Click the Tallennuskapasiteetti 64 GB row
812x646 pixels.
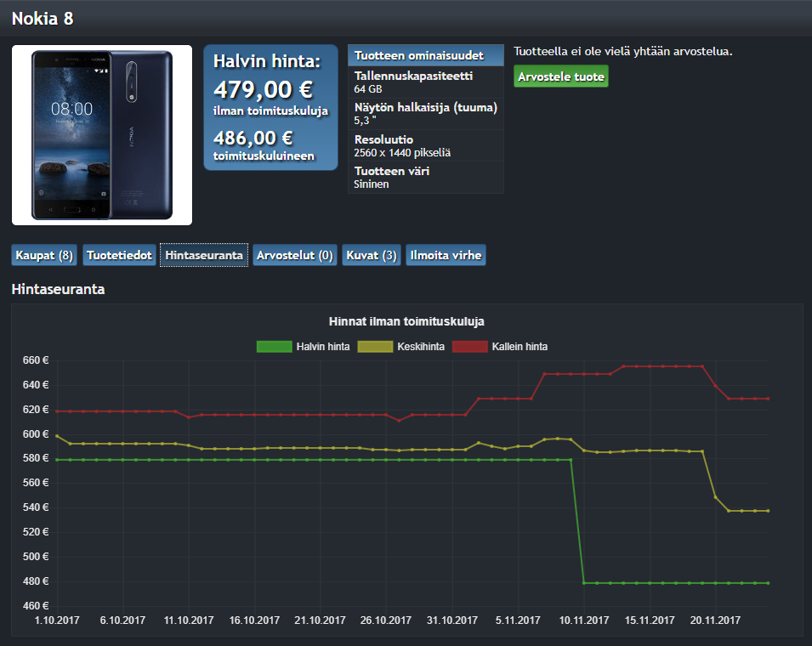point(426,82)
